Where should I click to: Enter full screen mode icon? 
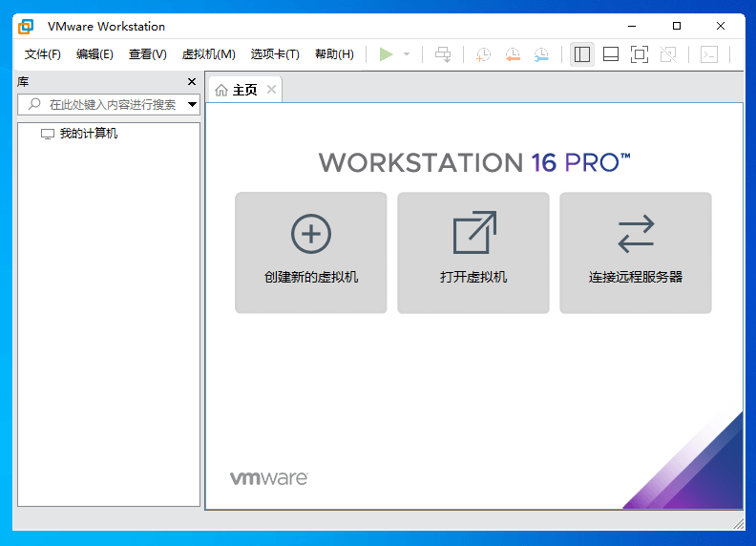(x=640, y=54)
